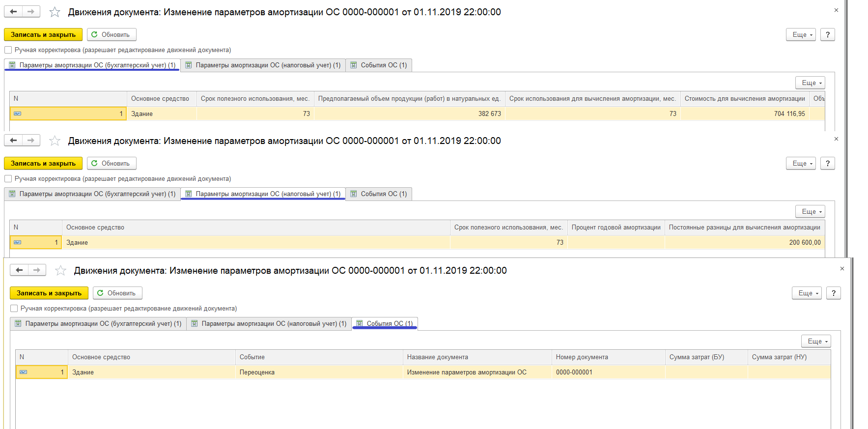Click forward arrow in top window
The height and width of the screenshot is (429, 868).
pos(31,11)
